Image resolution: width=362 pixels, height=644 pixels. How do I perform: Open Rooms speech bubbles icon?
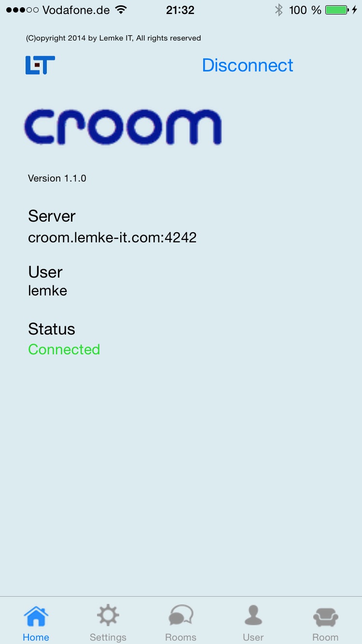tap(181, 616)
